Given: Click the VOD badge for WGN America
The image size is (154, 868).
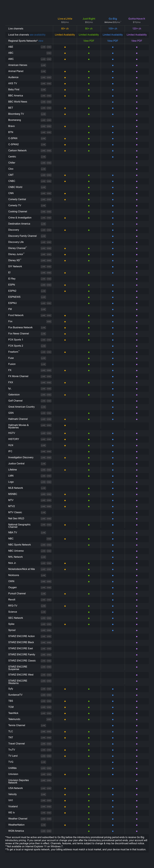Looking at the screenshot, I should coord(49,831).
